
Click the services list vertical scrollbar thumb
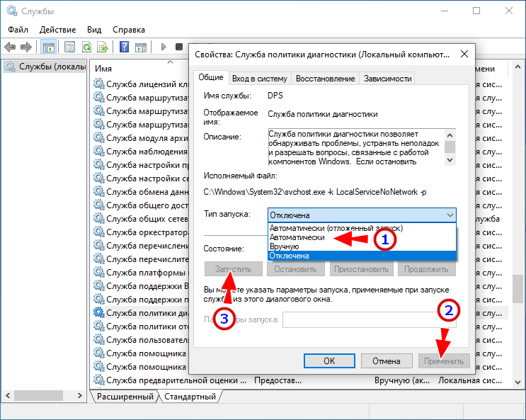[518, 289]
